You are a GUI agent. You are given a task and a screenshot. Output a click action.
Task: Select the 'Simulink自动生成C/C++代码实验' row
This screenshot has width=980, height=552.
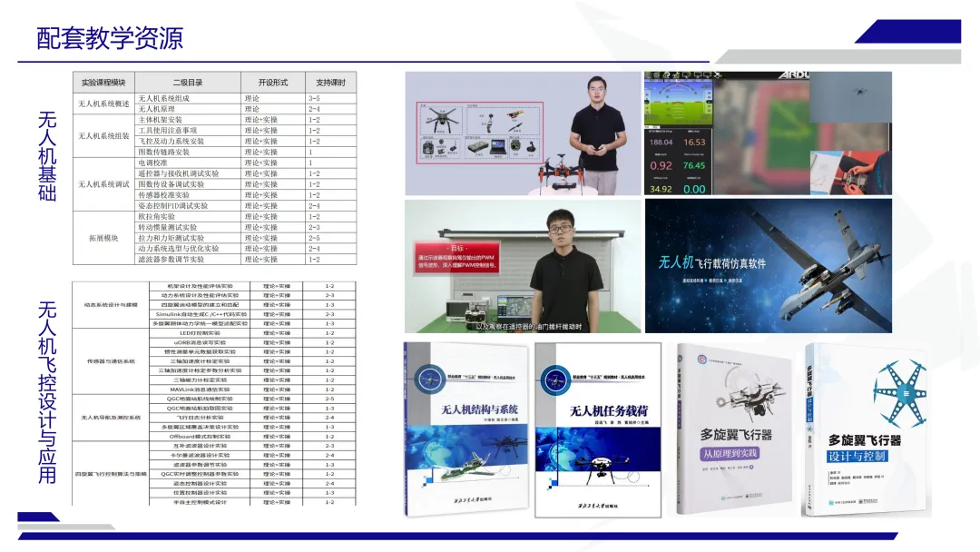(x=214, y=314)
